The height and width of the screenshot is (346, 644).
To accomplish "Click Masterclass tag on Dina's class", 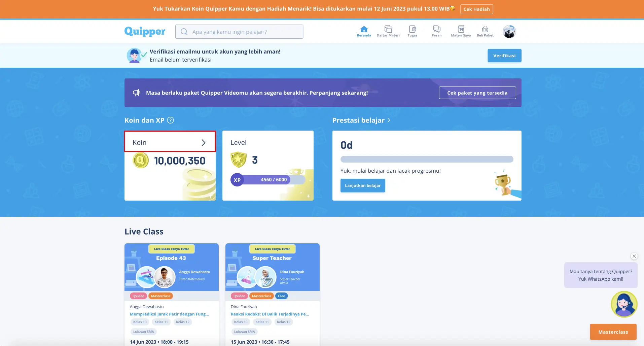I will click(x=261, y=296).
